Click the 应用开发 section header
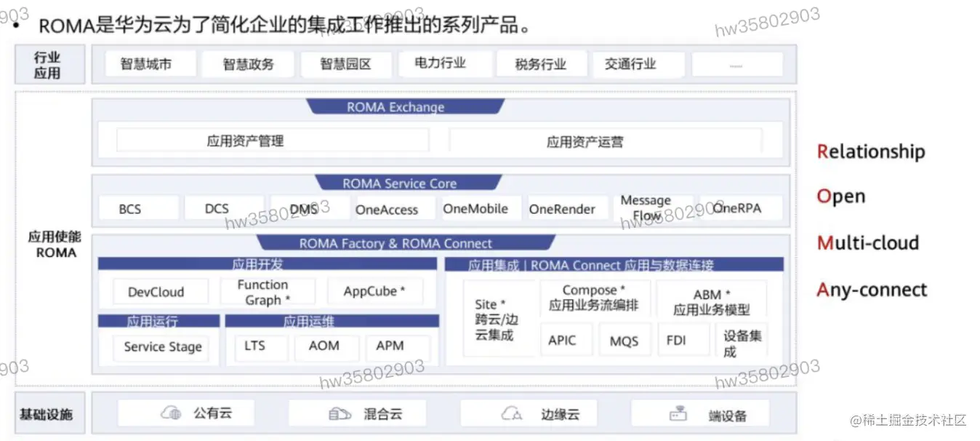The image size is (980, 441). point(268,264)
